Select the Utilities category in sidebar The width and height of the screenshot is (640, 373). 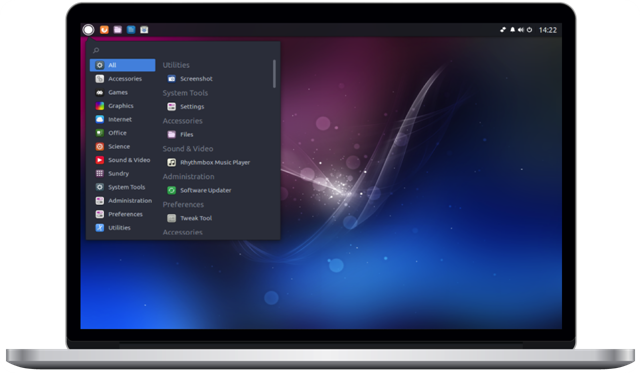point(122,227)
